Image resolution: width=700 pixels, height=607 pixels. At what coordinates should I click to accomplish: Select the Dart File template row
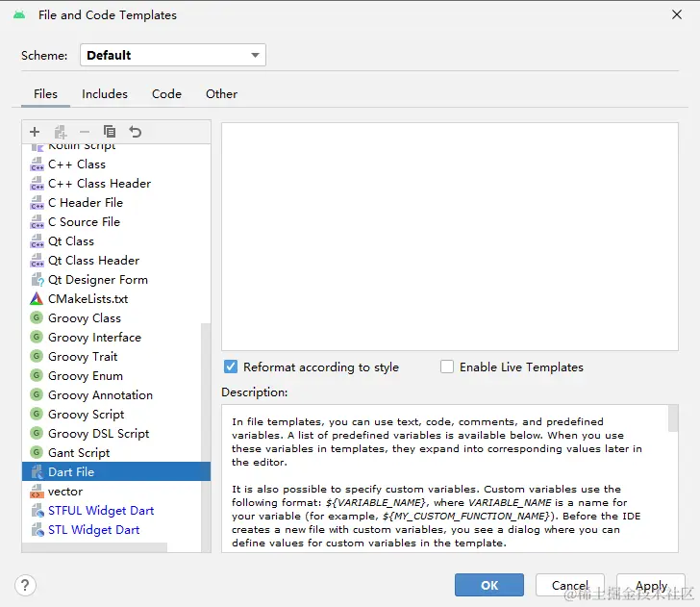(x=116, y=471)
